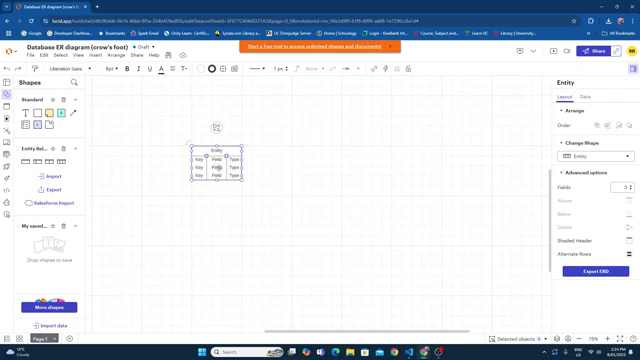Screen dimensions: 640x360
Task: Select the Text shape in Standard
Action: [x=25, y=113]
